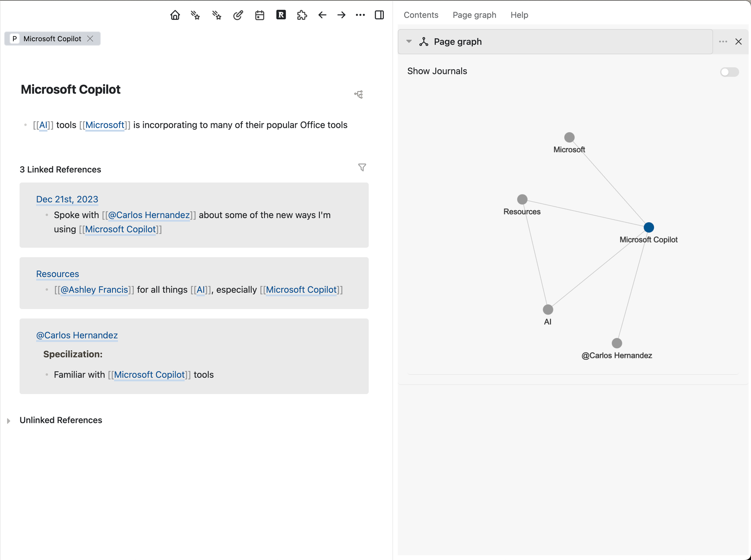751x560 pixels.
Task: Open the @Carlos Hernandez reference heading link
Action: [77, 335]
